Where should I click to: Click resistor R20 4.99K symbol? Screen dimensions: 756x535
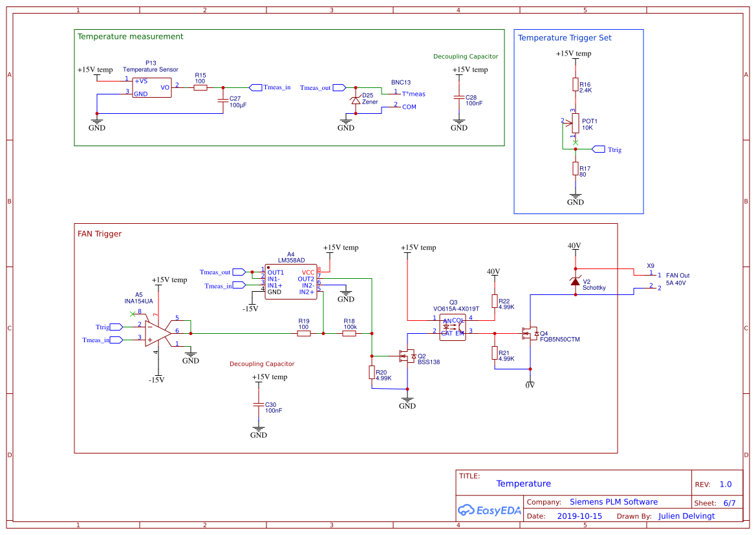click(x=372, y=372)
